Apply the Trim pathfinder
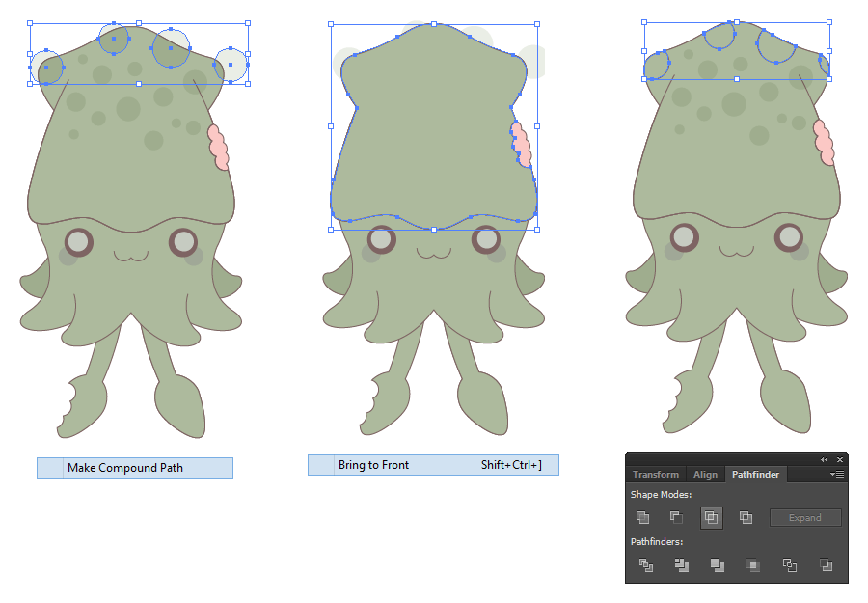 [x=681, y=565]
